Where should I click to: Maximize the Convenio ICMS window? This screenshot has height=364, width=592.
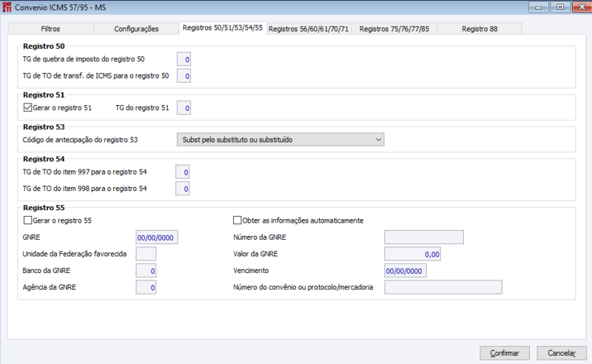(x=560, y=7)
